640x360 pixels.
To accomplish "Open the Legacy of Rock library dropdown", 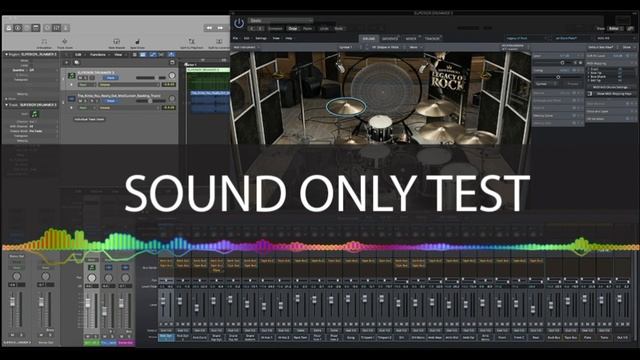I will (x=527, y=38).
